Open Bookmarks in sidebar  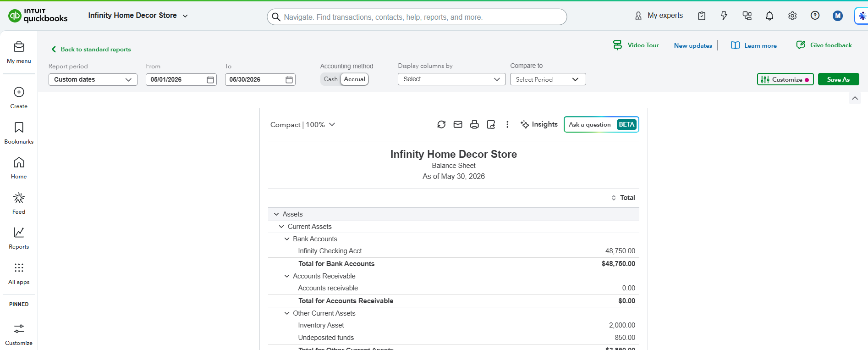tap(19, 133)
